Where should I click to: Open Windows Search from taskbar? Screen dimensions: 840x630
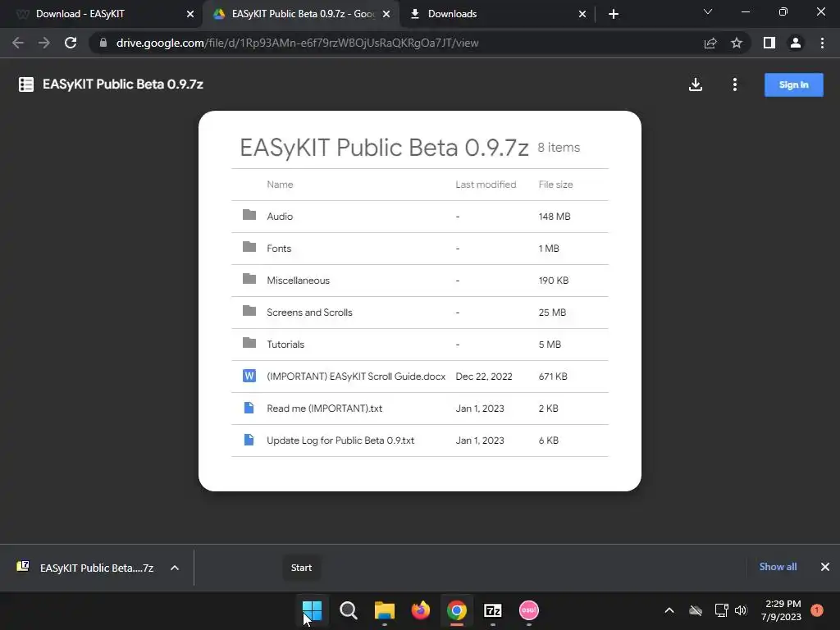[349, 610]
